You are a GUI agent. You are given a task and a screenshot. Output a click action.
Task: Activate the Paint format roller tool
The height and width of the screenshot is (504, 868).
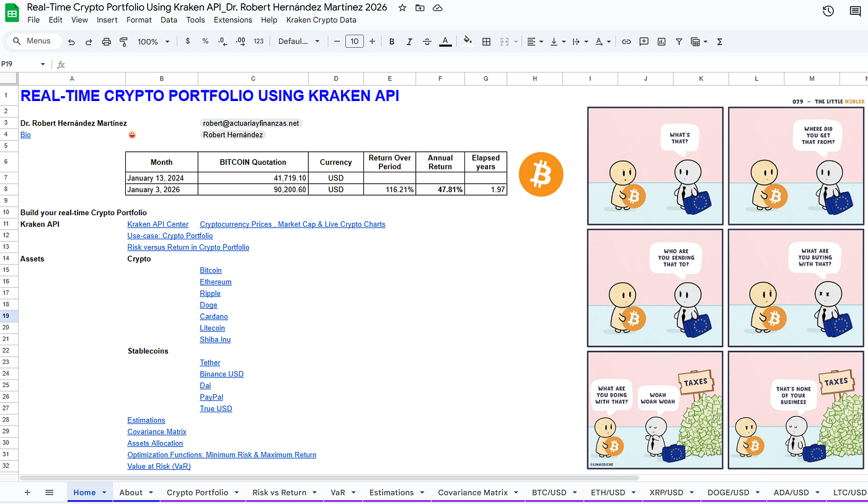(x=123, y=42)
